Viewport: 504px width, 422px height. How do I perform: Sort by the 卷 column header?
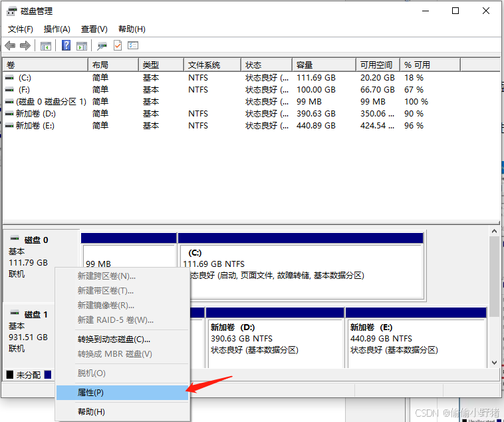click(x=45, y=65)
